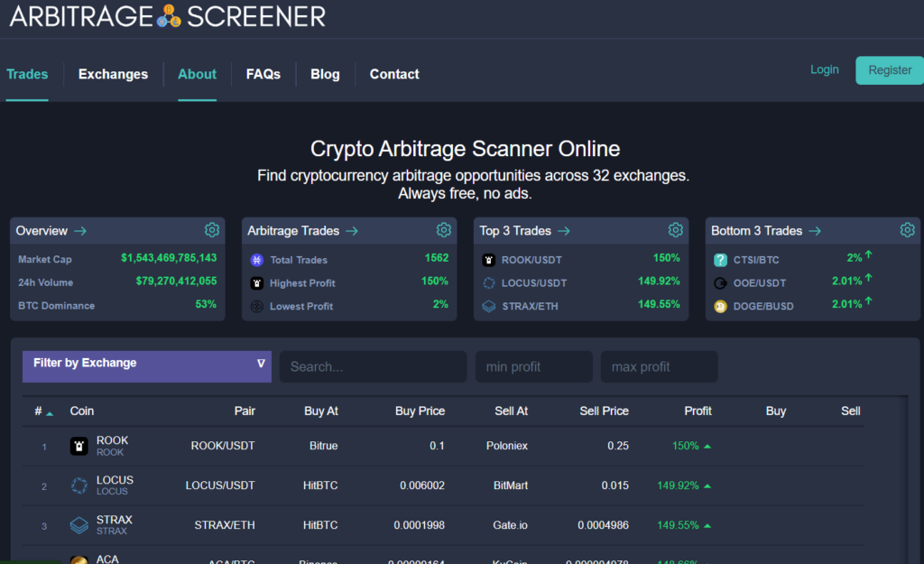Click the OOE/USDT coin icon
The width and height of the screenshot is (924, 564).
(720, 283)
